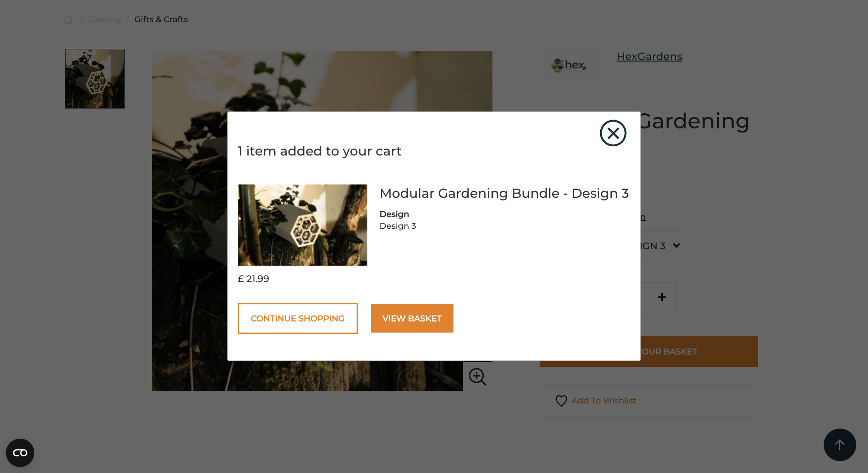Increase quantity with the plus button

coord(662,297)
